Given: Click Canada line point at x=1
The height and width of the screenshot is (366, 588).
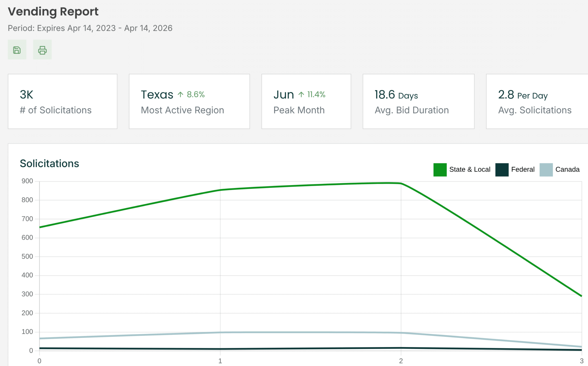Looking at the screenshot, I should point(220,332).
